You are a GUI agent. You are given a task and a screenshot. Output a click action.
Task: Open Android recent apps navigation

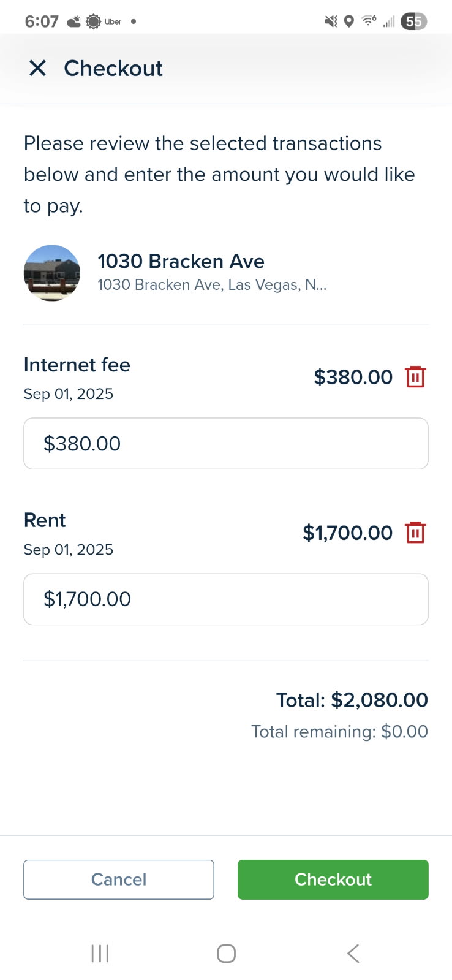100,954
